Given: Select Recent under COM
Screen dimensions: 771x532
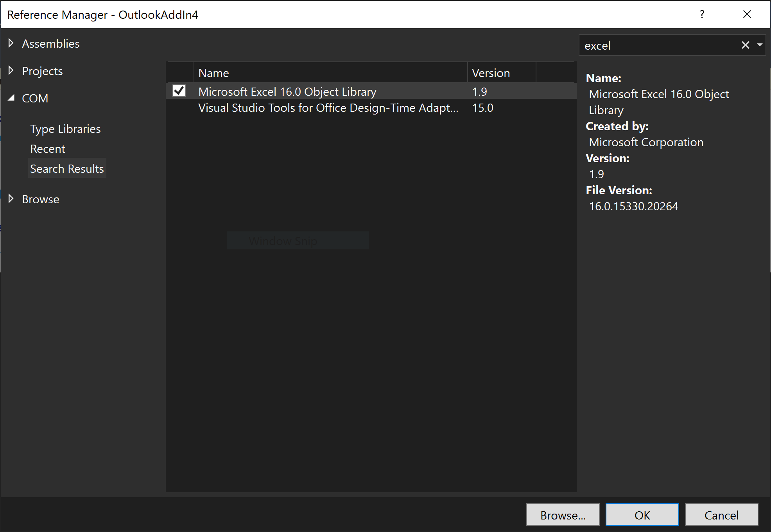Looking at the screenshot, I should click(x=48, y=149).
